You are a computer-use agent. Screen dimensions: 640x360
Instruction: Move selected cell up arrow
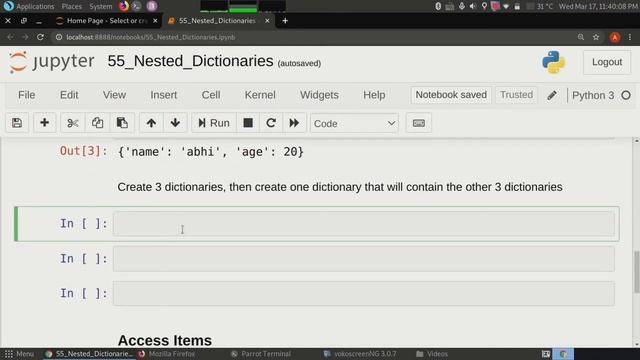[x=151, y=123]
